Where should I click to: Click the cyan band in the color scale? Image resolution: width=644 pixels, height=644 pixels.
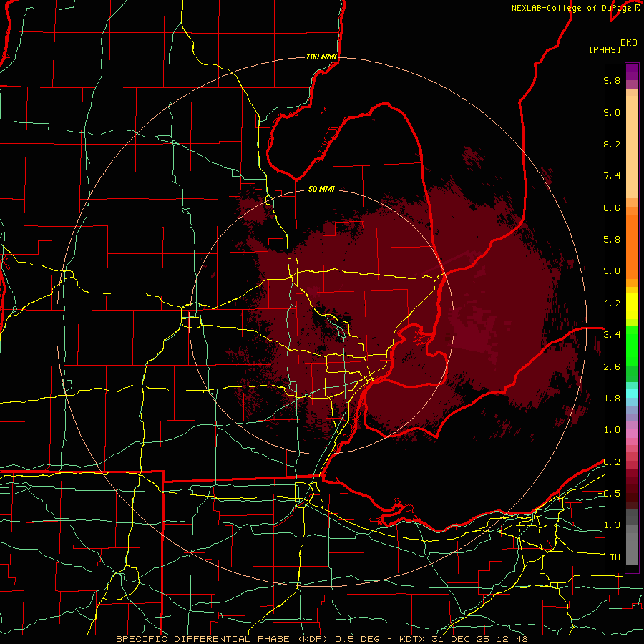[x=632, y=394]
